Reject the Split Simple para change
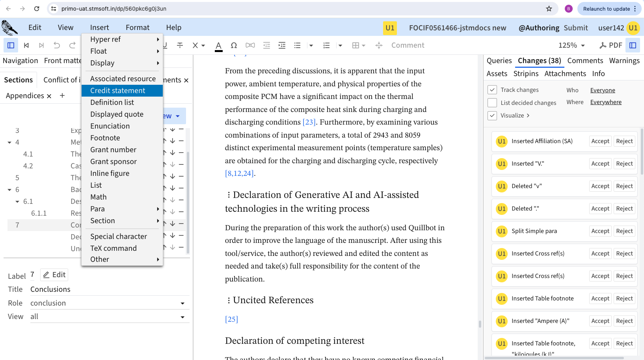 tap(624, 231)
